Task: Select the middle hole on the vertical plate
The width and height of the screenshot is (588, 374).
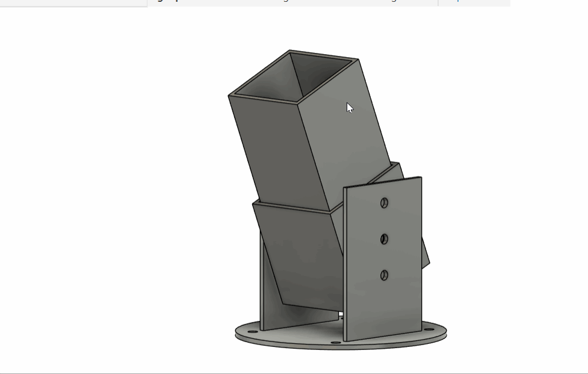Action: click(384, 239)
